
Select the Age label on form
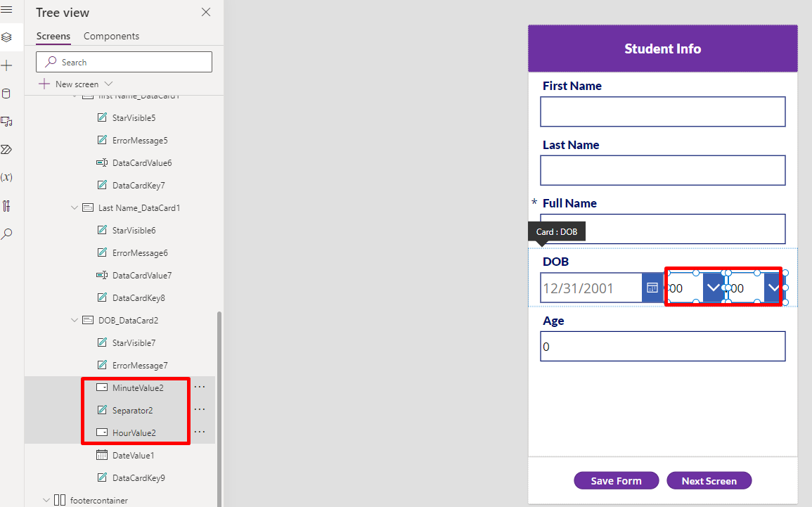(x=553, y=321)
